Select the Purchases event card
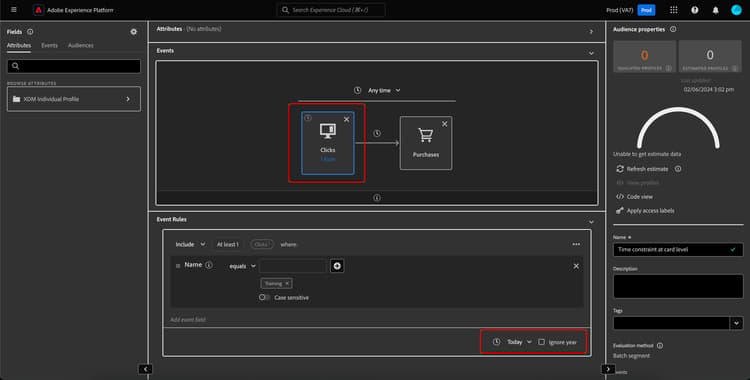Viewport: 750px width, 380px height. pos(426,143)
